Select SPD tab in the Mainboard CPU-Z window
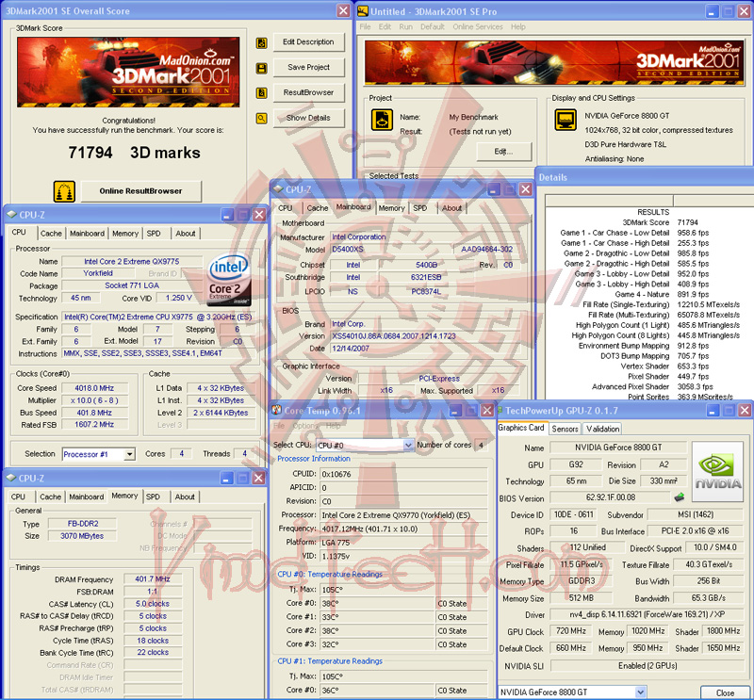754x700 pixels. (x=419, y=208)
